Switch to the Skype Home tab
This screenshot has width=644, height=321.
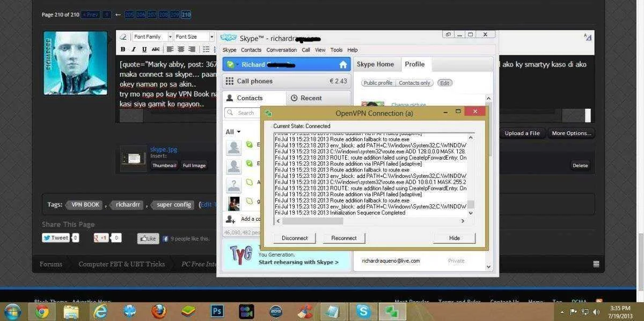[375, 64]
